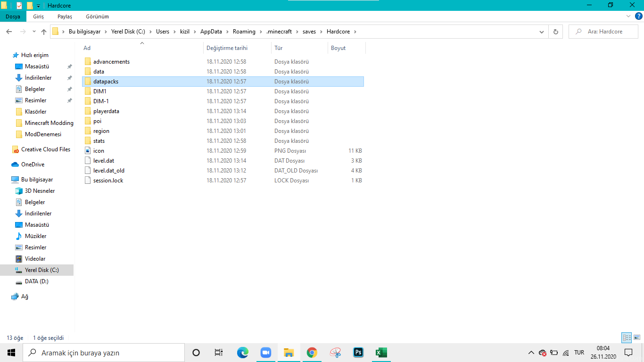Select the level.dat file icon

88,161
